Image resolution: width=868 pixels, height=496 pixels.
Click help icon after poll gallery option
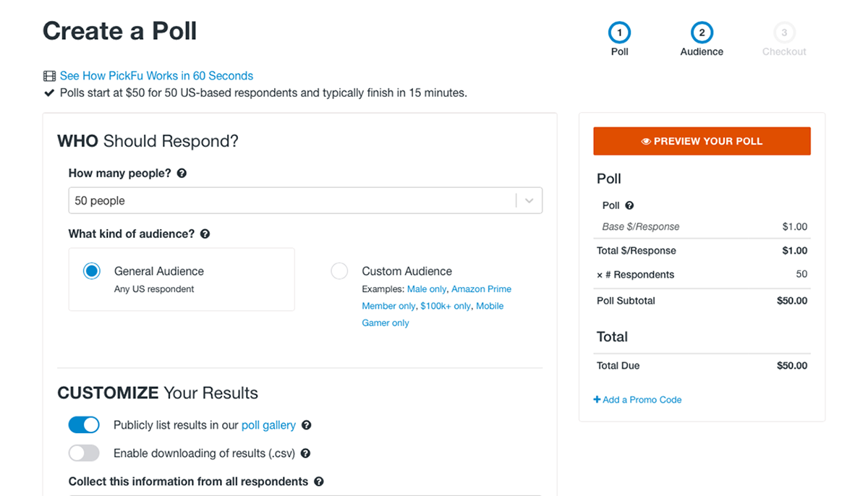[307, 425]
